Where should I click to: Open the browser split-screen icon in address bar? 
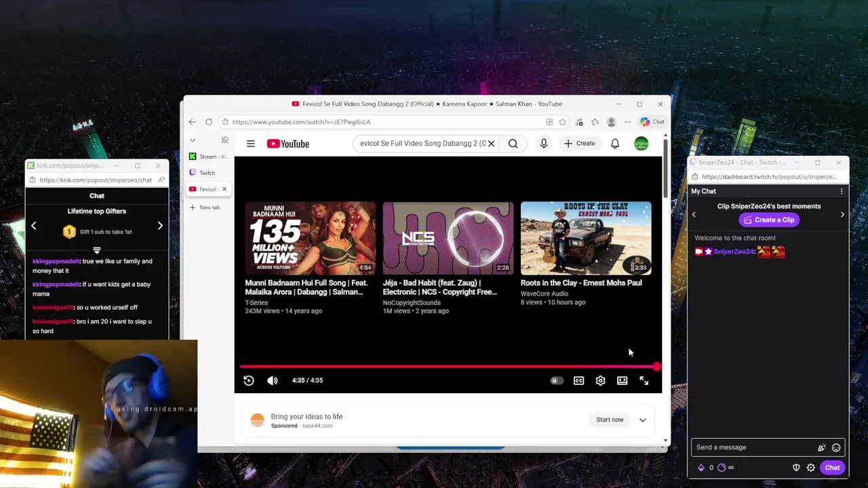549,122
